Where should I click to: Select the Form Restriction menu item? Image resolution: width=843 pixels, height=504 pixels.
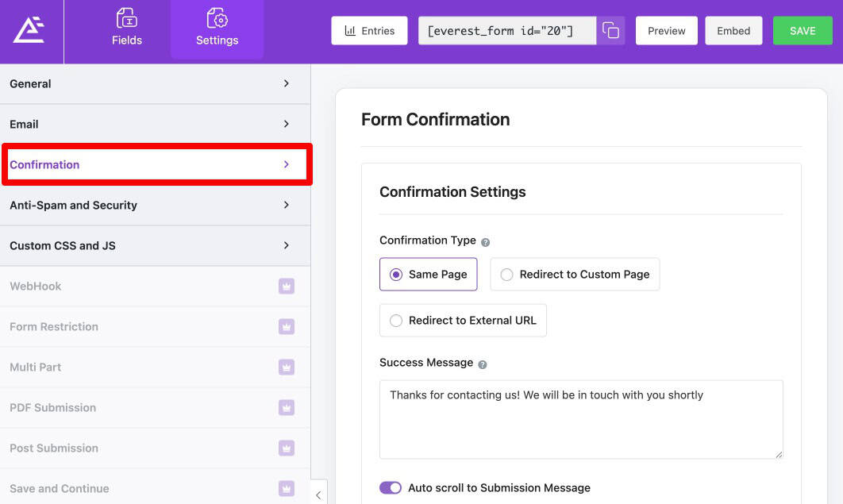(155, 327)
